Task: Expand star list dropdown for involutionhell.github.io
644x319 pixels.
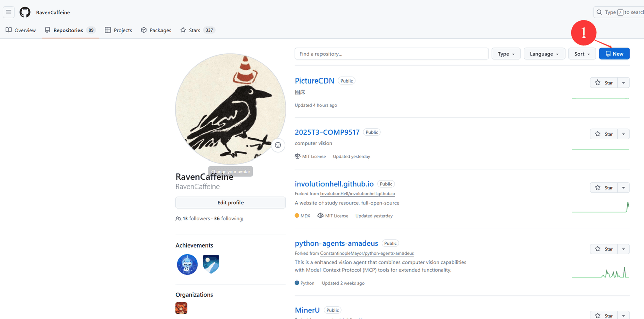Action: pos(623,188)
